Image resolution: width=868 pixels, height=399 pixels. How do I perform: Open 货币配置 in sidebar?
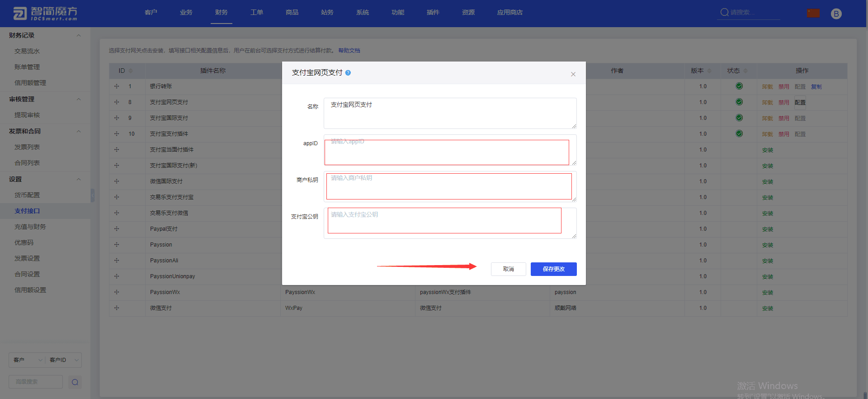[27, 195]
